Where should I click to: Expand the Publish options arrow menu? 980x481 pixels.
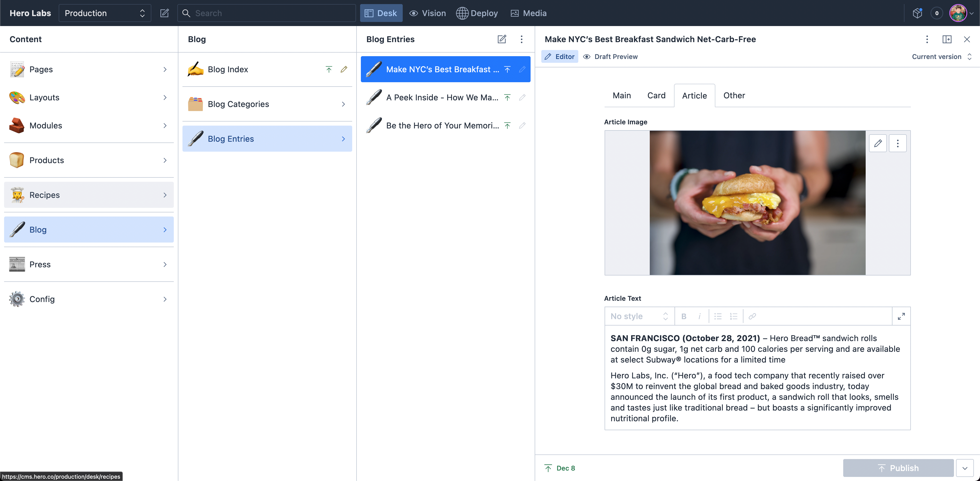point(965,468)
